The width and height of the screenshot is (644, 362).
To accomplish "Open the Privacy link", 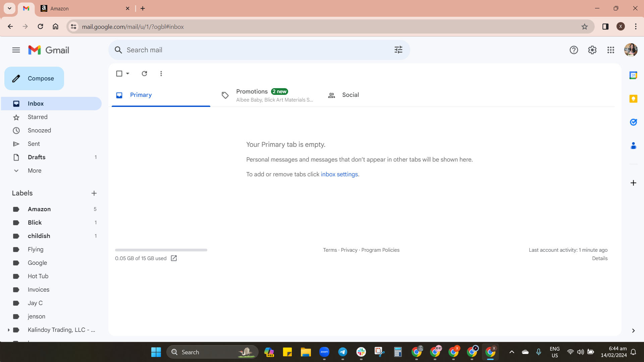I will (x=349, y=250).
